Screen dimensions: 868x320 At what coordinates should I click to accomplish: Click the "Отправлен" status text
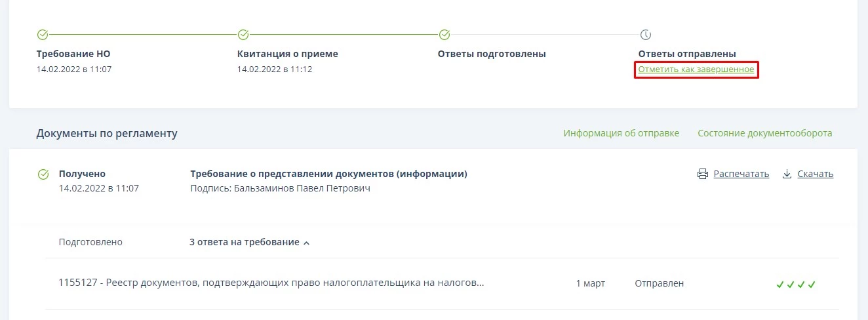point(659,283)
